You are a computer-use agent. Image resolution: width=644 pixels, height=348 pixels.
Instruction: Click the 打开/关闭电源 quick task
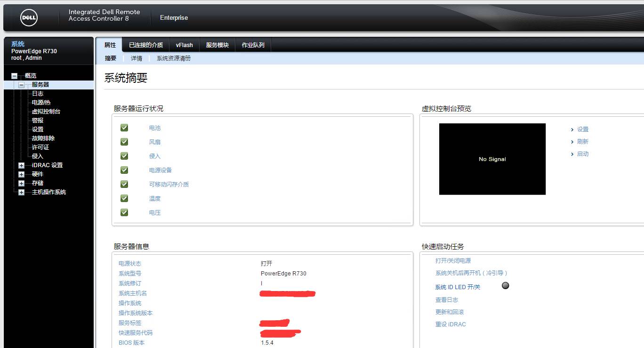(x=453, y=261)
